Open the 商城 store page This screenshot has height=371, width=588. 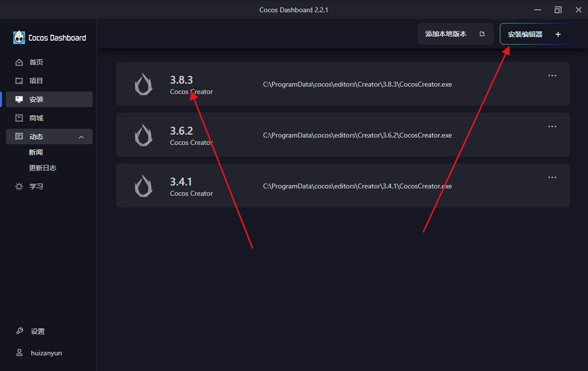36,118
